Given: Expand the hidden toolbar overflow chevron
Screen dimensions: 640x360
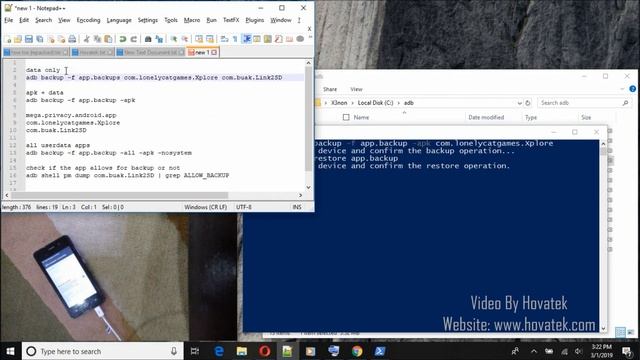Looking at the screenshot, I should (x=310, y=38).
